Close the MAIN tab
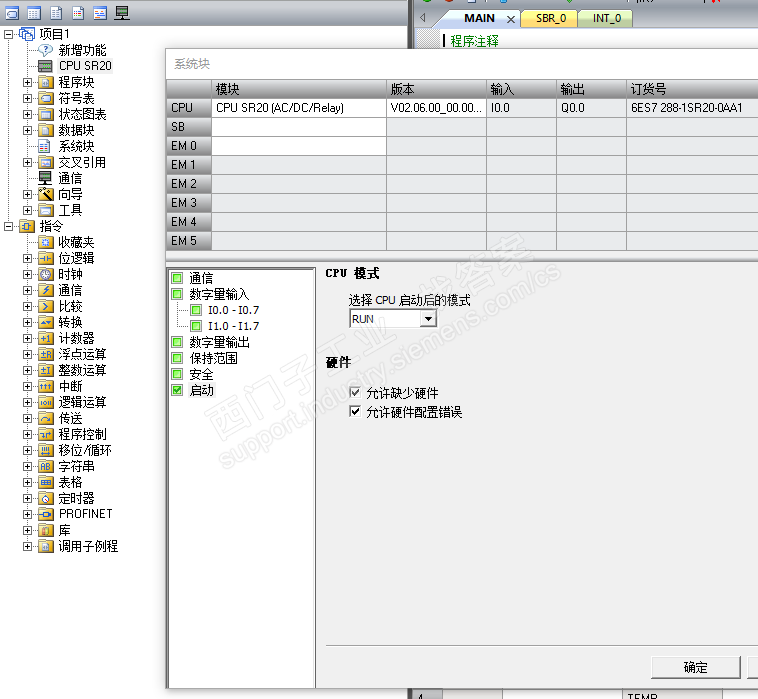 (510, 19)
